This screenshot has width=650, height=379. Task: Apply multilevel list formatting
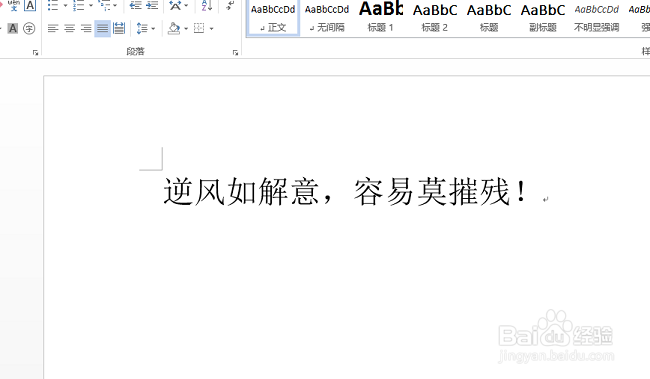click(x=104, y=5)
